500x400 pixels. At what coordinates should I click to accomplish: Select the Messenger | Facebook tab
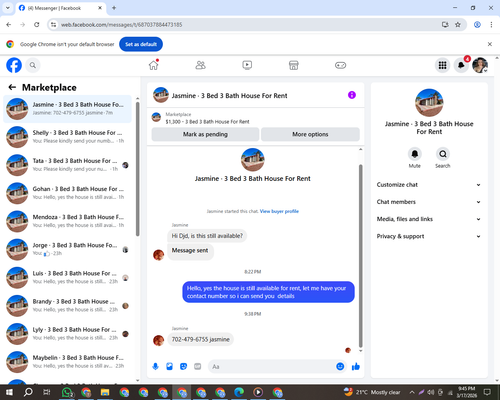pyautogui.click(x=61, y=8)
